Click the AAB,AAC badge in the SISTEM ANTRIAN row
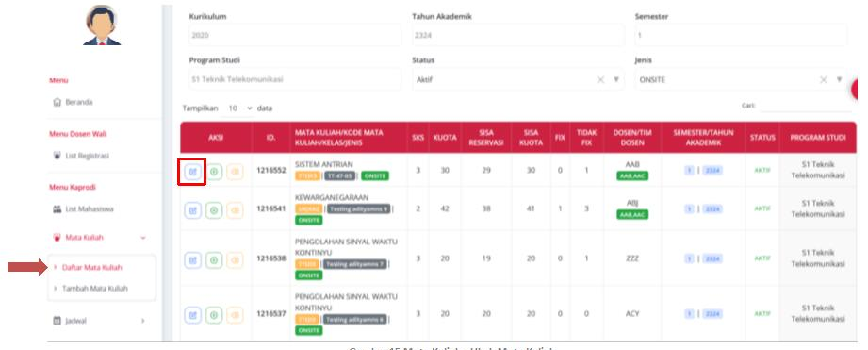The height and width of the screenshot is (350, 868). point(632,176)
